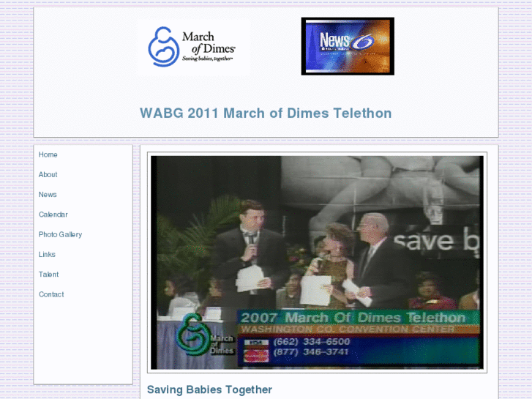Go to the About page
Screen dimensions: 532x399
pyautogui.click(x=48, y=174)
